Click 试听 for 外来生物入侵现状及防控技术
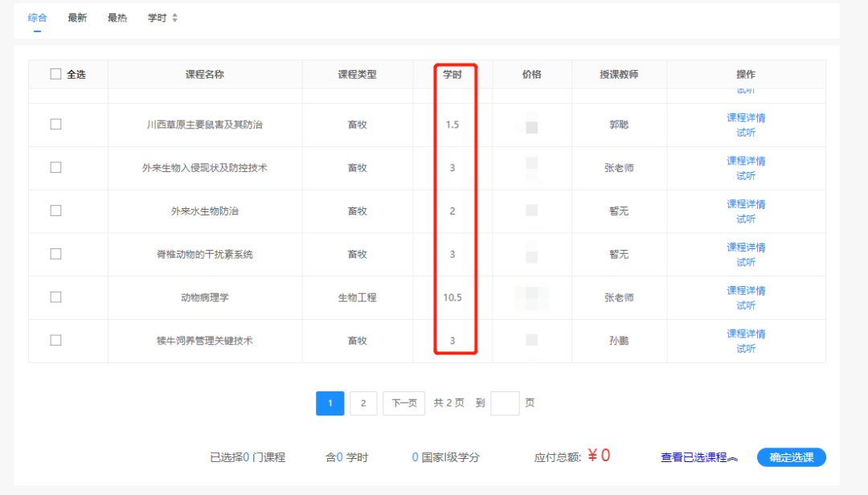This screenshot has width=868, height=495. pos(745,176)
